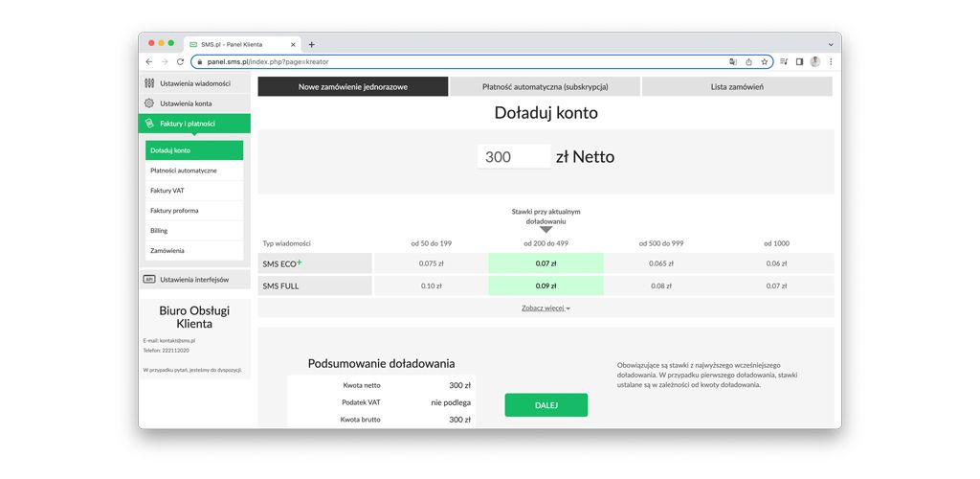Click the API icon beside Ustawienia interfejsów
The width and height of the screenshot is (980, 479).
coord(149,279)
